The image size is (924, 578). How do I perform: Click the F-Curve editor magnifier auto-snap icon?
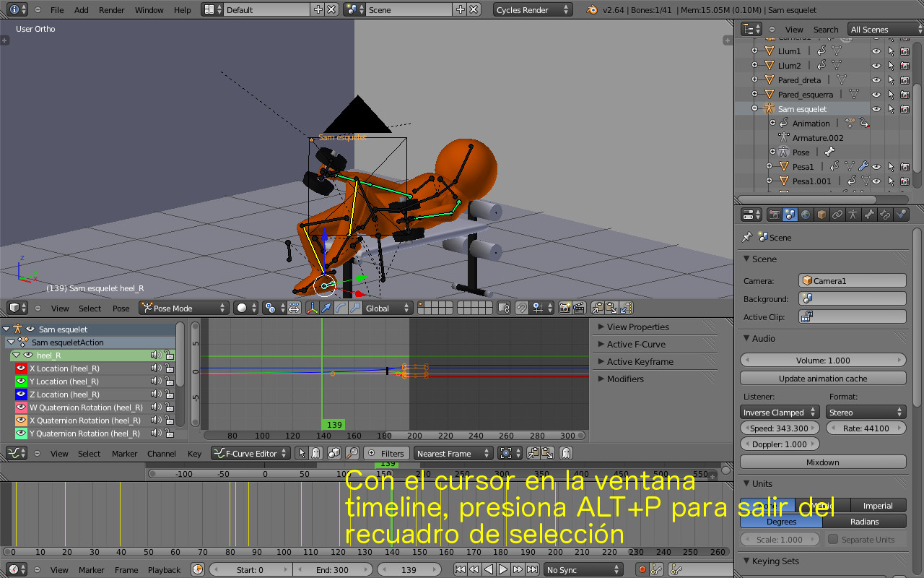pyautogui.click(x=352, y=453)
